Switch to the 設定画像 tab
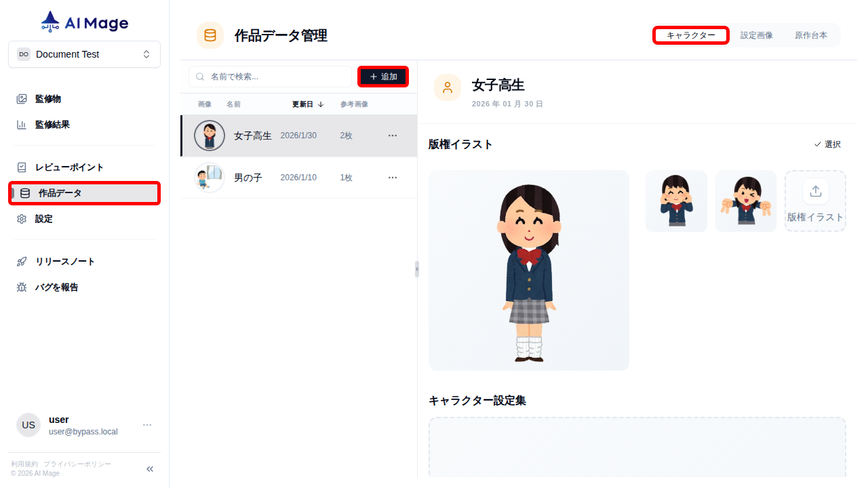The width and height of the screenshot is (868, 488). (x=757, y=35)
